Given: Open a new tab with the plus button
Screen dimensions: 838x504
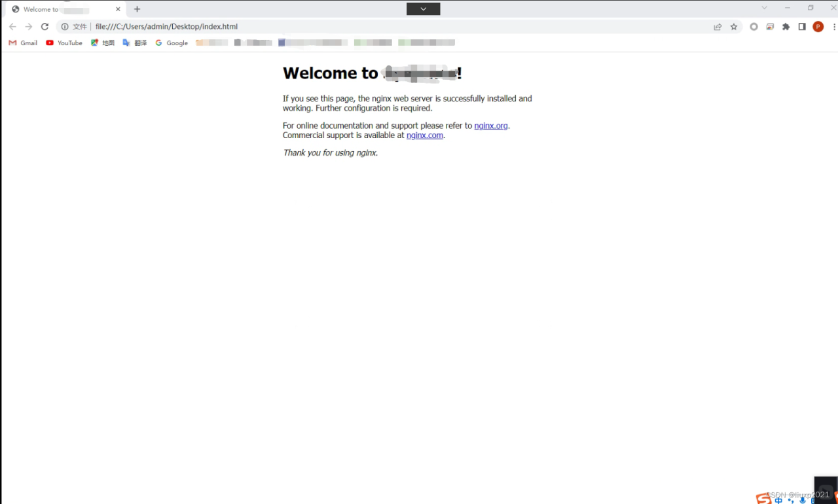Looking at the screenshot, I should [137, 9].
